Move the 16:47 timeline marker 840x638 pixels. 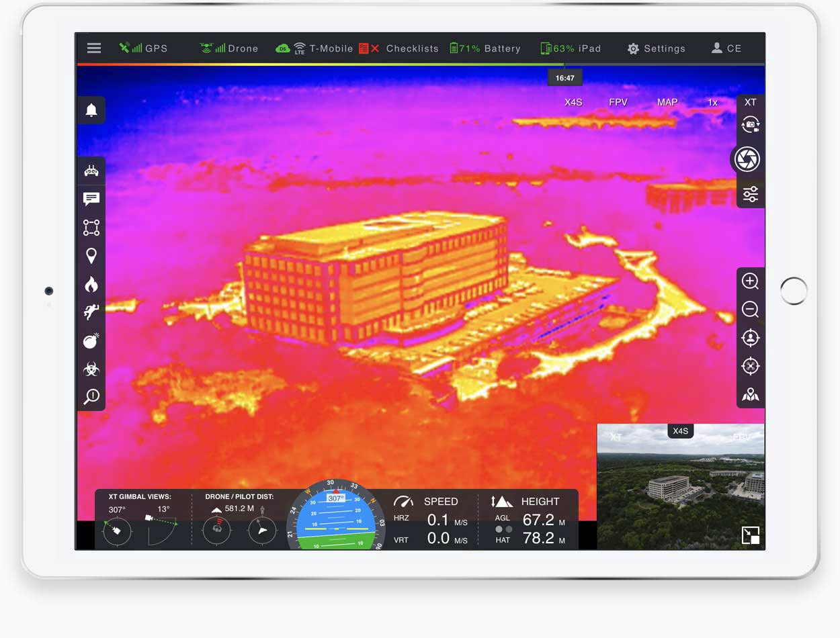coord(564,77)
